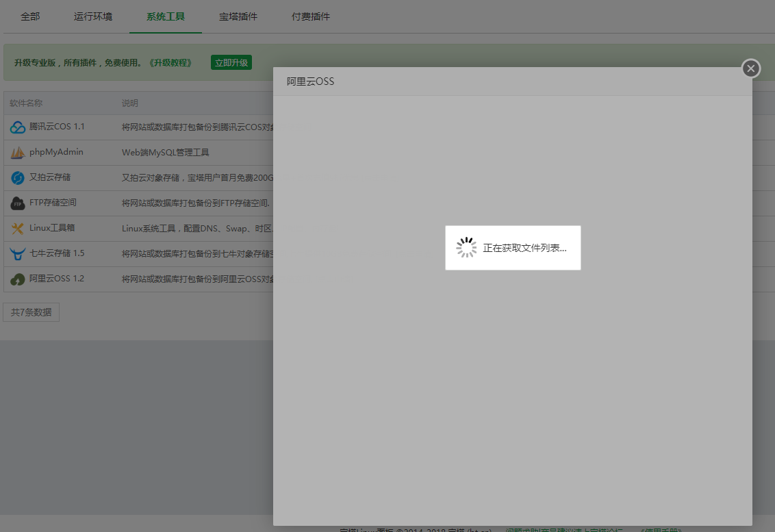775x532 pixels.
Task: Click the 又拍云对象存储 description text
Action: 197,177
